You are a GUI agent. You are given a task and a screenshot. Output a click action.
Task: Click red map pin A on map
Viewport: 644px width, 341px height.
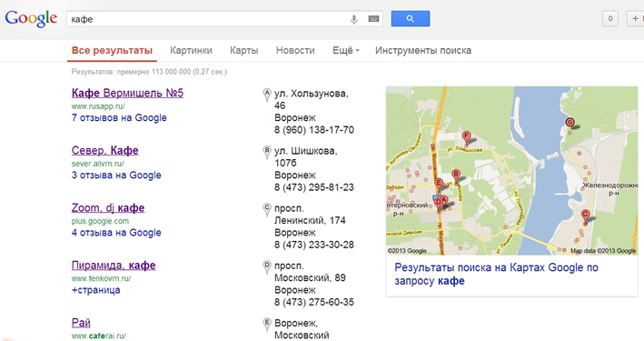pyautogui.click(x=444, y=202)
